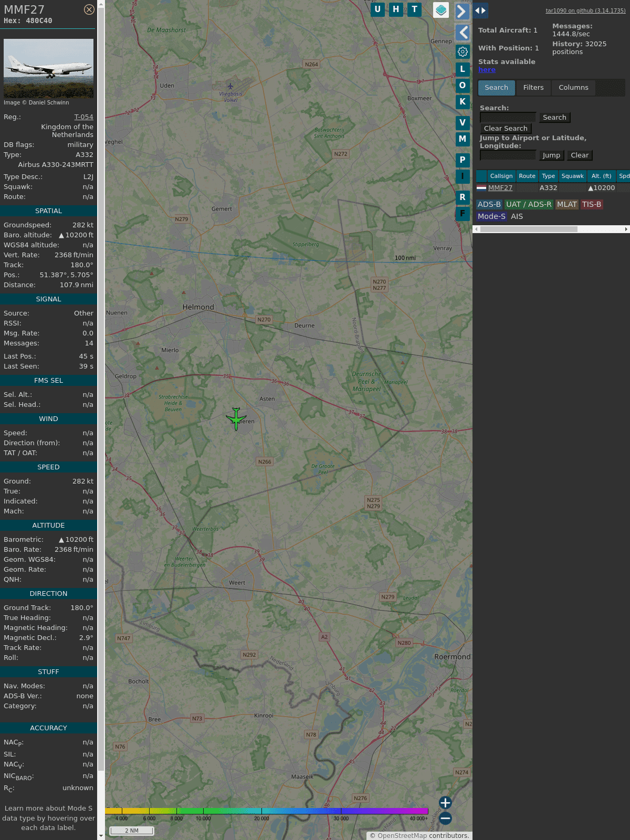Zoom out with the minus button
630x840 pixels.
[445, 818]
